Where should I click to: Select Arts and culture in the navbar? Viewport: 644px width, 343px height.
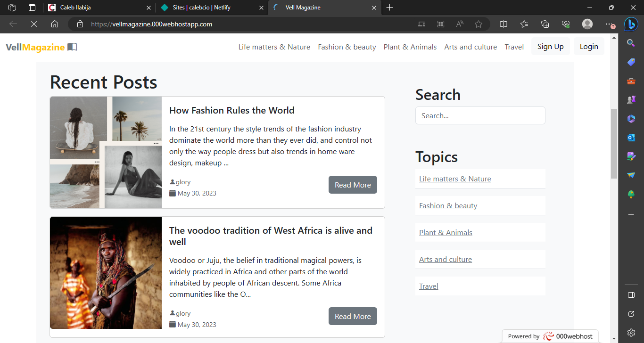coord(471,47)
